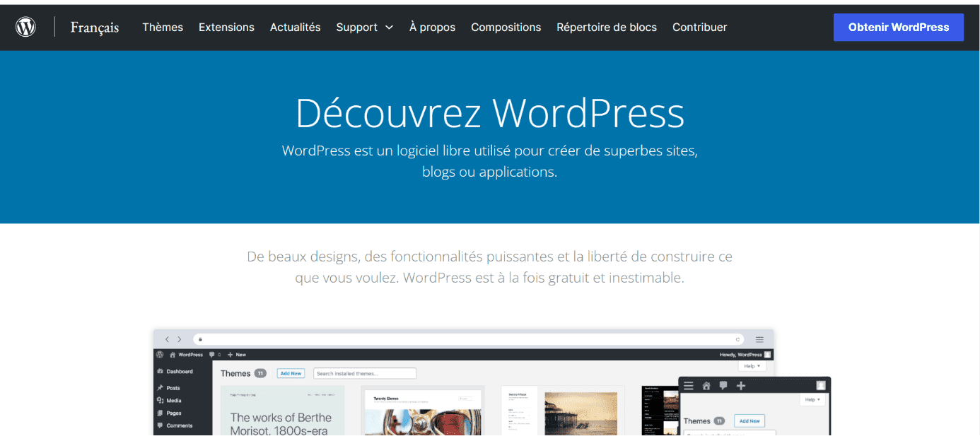Image resolution: width=980 pixels, height=441 pixels.
Task: Expand the Support dropdown menu
Action: 364,28
